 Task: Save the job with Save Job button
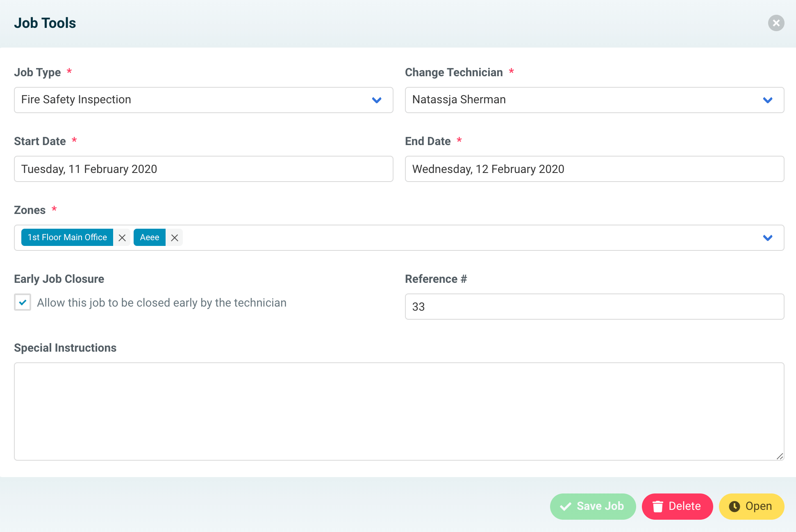593,507
